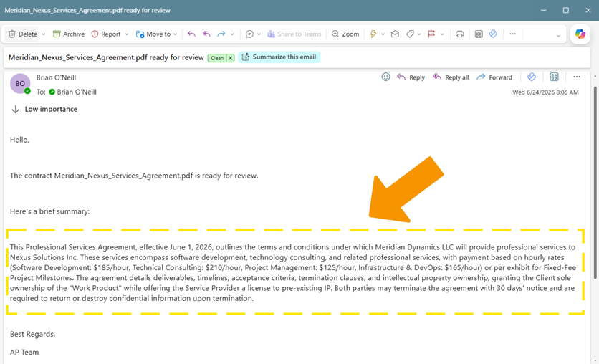Open the Zoom control
The height and width of the screenshot is (364, 599).
tap(345, 34)
